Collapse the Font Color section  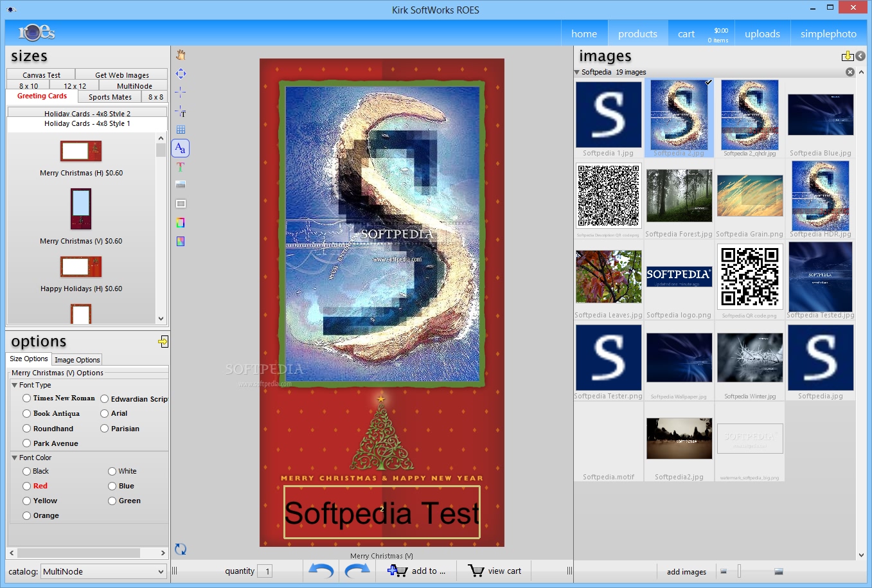point(15,458)
